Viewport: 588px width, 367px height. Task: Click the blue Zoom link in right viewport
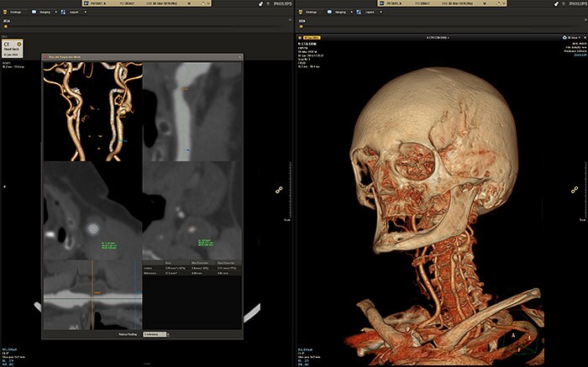click(580, 55)
